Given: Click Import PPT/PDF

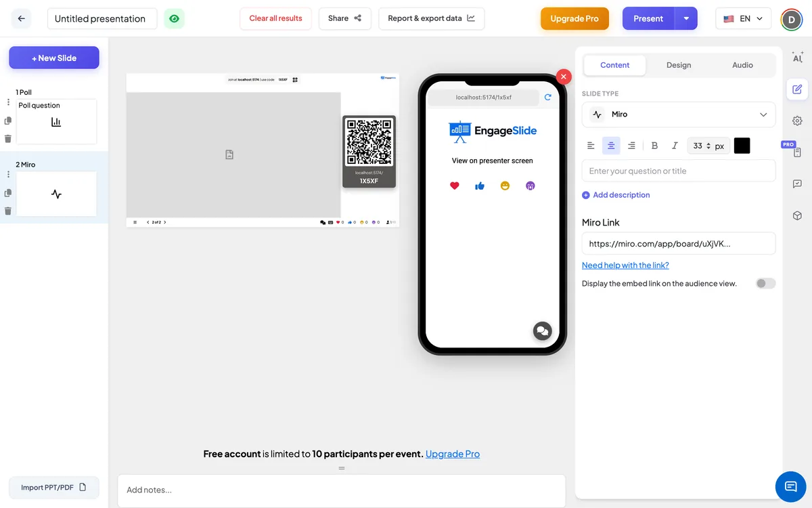Looking at the screenshot, I should (54, 487).
